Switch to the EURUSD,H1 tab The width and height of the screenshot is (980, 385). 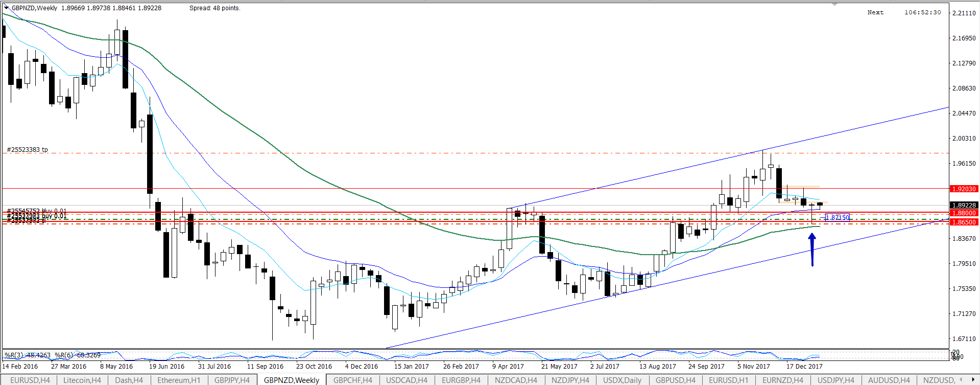tap(729, 380)
